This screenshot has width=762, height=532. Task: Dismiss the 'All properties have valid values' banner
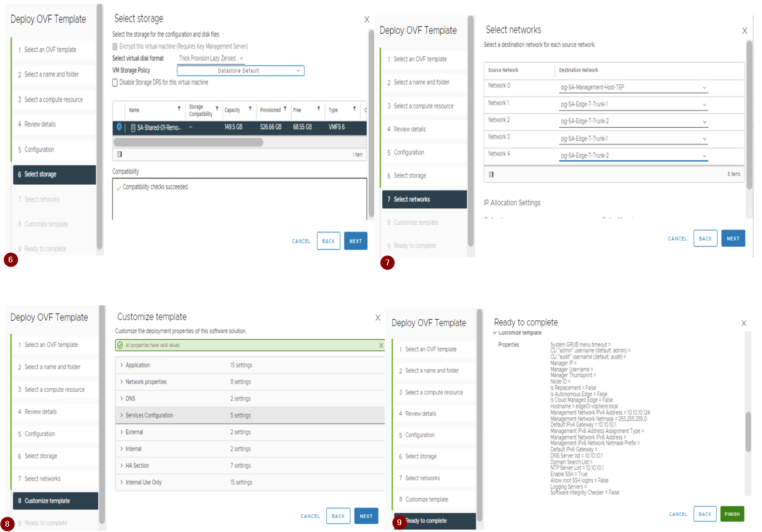pos(381,345)
